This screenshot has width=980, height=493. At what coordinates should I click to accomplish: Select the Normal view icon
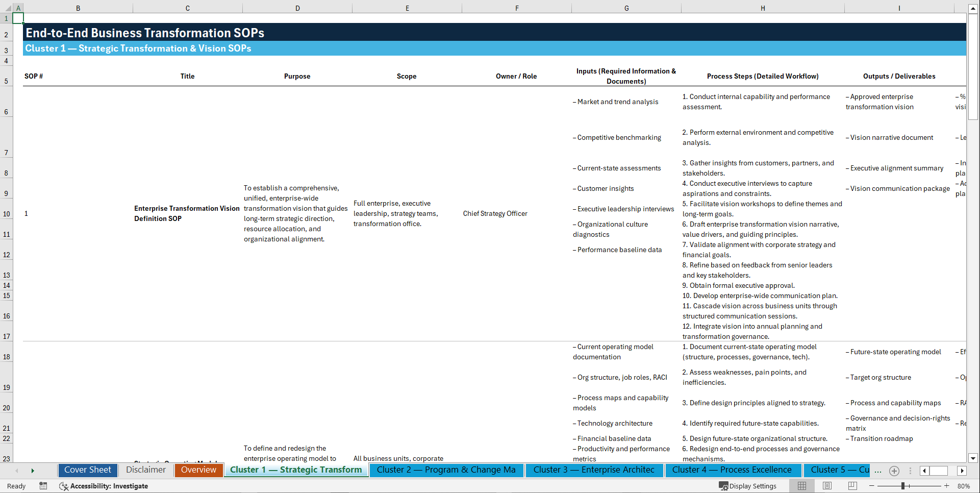click(801, 486)
